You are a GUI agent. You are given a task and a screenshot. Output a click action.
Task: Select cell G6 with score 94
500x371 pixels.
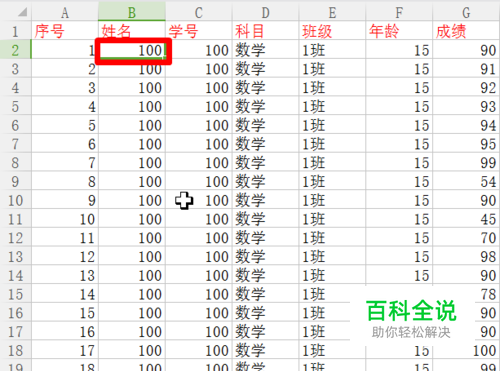(466, 125)
